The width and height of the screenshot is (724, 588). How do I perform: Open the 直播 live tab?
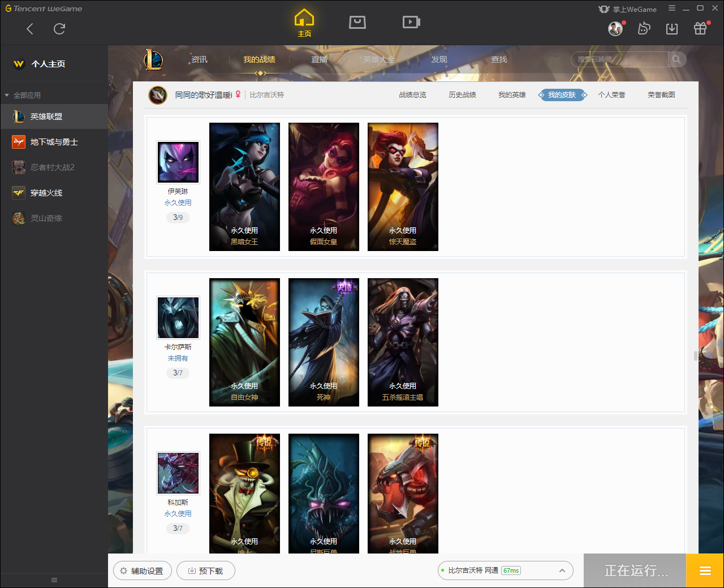point(320,59)
